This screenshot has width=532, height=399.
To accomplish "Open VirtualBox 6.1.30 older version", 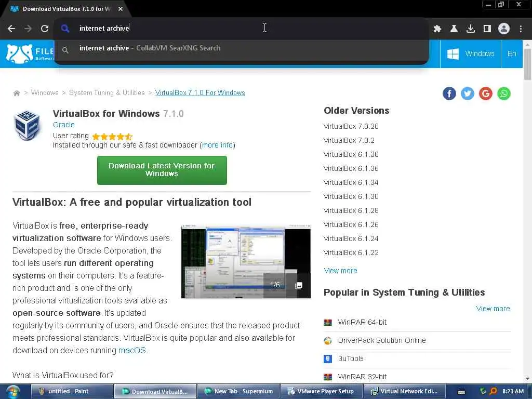I will pos(351,196).
